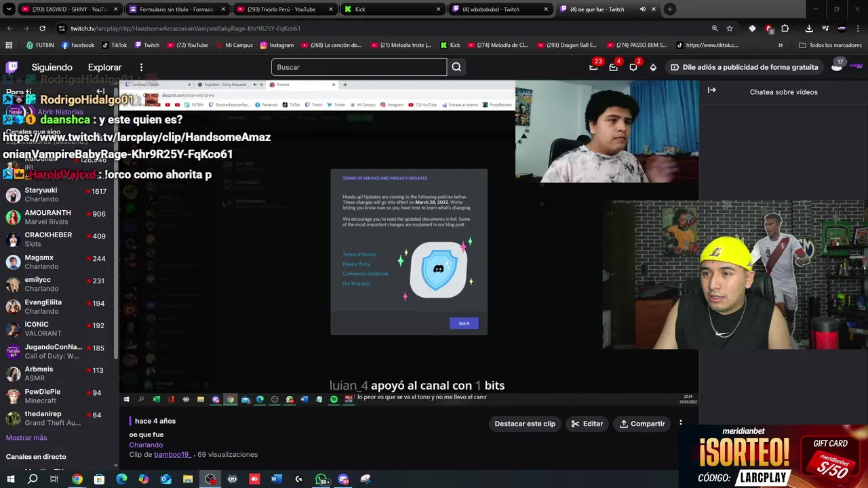Open the Instagram bookmark
Screen dimensions: 868x488
click(x=277, y=45)
